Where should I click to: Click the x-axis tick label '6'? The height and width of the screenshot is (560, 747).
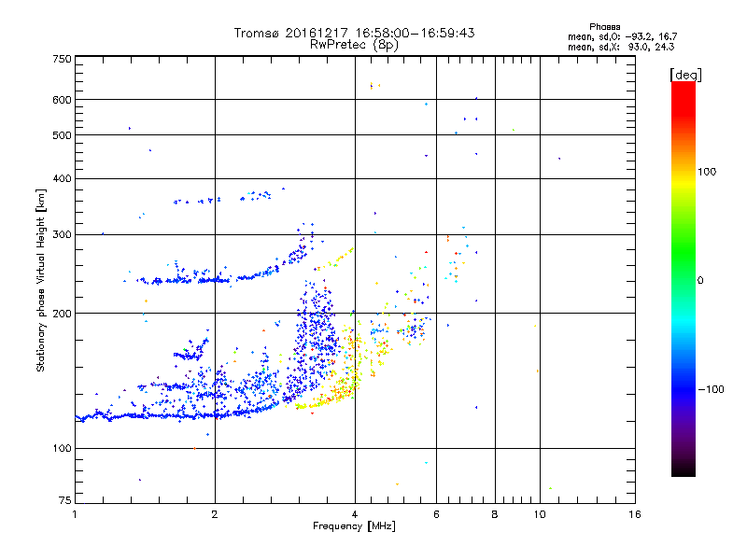click(x=436, y=514)
